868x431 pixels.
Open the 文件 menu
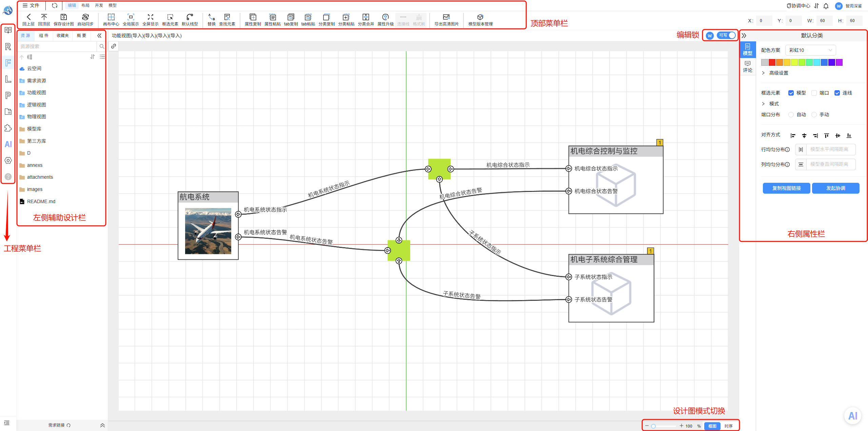tap(31, 5)
